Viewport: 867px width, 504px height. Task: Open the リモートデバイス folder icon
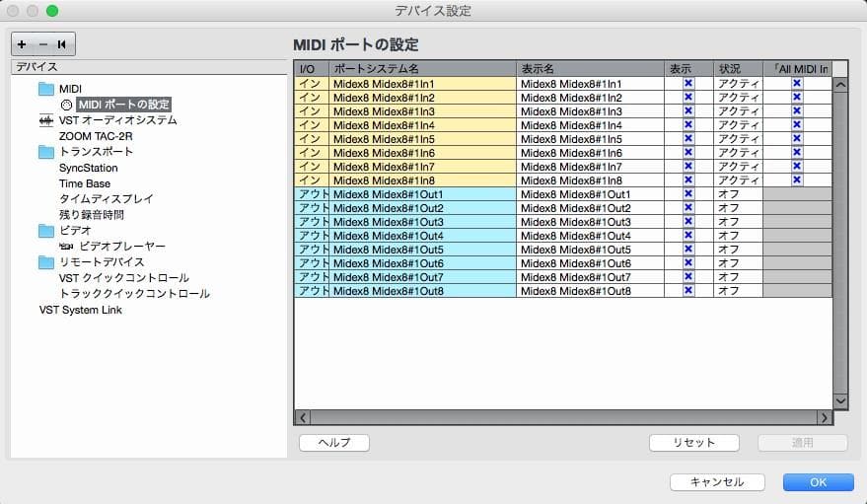pos(46,262)
